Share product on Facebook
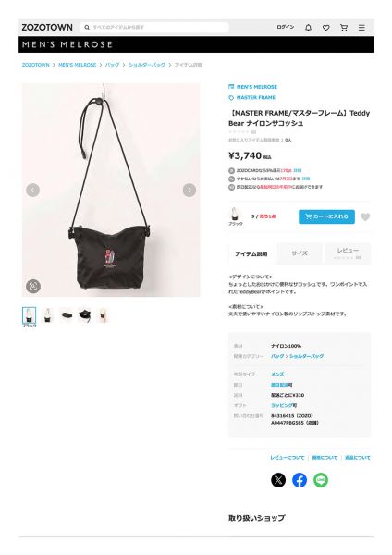 pos(300,480)
